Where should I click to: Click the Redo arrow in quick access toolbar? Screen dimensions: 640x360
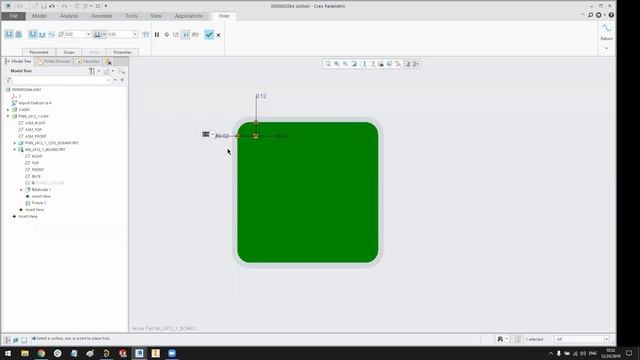click(x=64, y=6)
